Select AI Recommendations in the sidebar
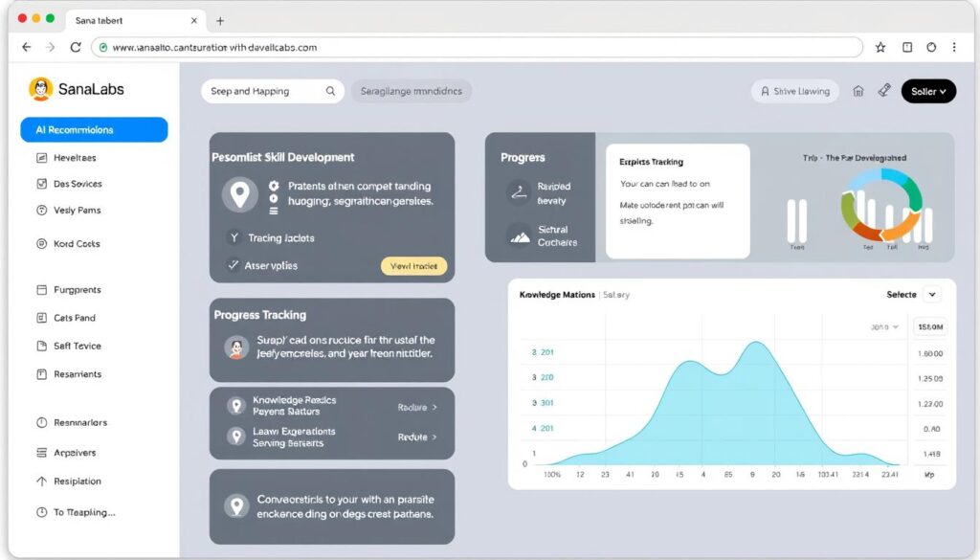Screen dimensions: 980x560 [x=94, y=130]
